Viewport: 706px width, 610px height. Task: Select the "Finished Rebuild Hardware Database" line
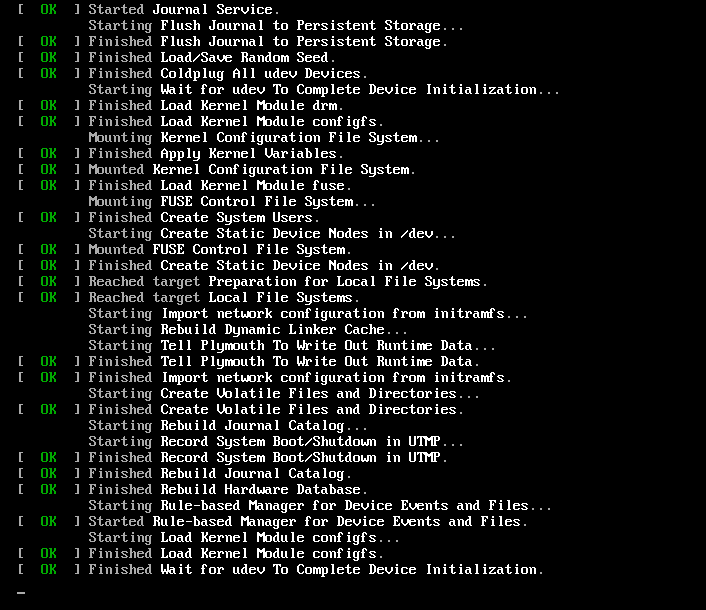point(228,489)
